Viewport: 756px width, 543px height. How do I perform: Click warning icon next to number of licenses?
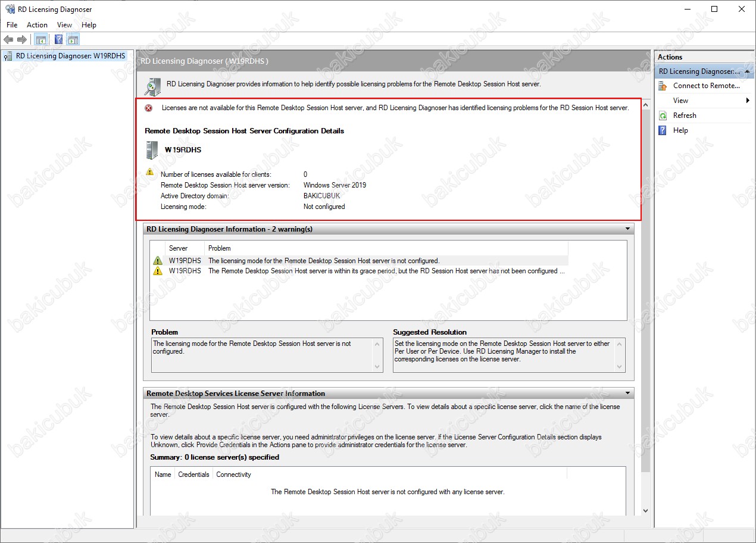(150, 172)
